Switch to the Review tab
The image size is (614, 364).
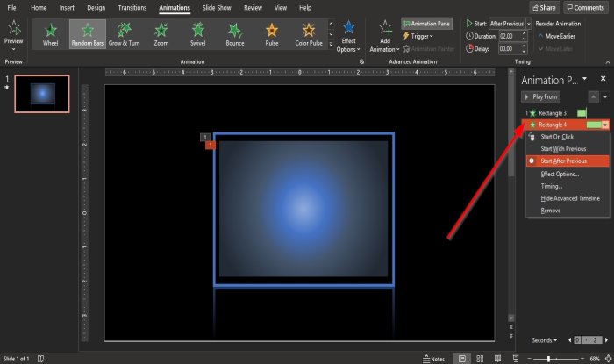pyautogui.click(x=253, y=7)
